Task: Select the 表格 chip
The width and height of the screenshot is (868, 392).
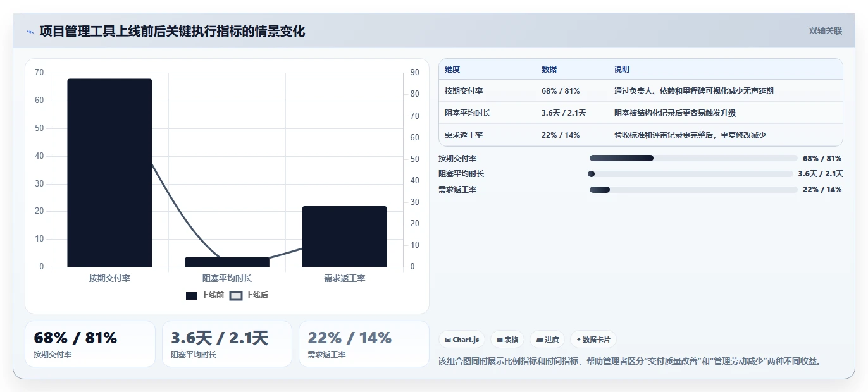Action: [x=507, y=340]
